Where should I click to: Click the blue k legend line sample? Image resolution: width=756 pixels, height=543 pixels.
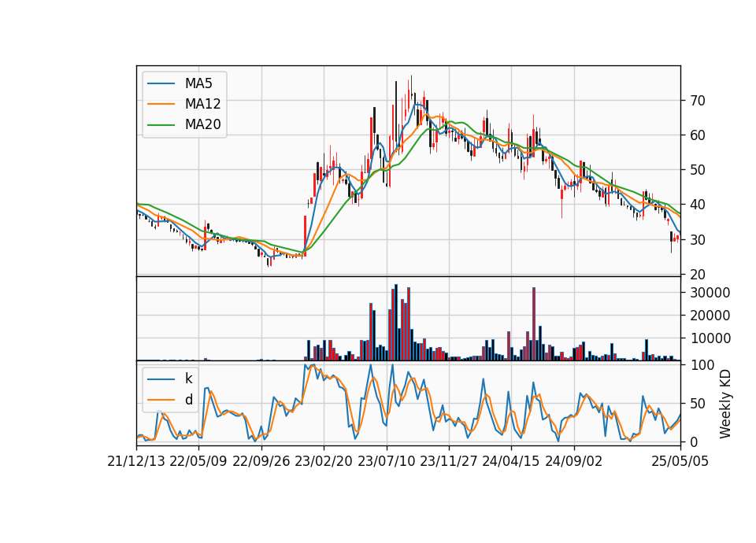coord(161,379)
